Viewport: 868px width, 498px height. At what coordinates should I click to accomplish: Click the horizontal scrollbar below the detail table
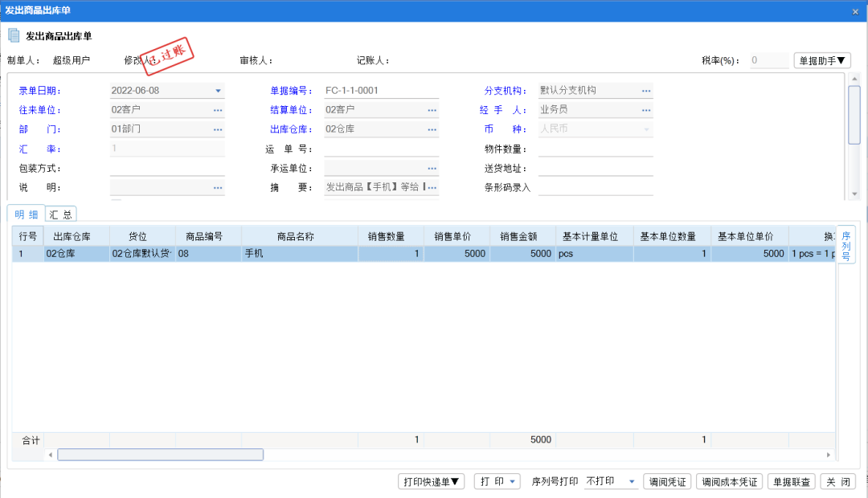(x=159, y=454)
